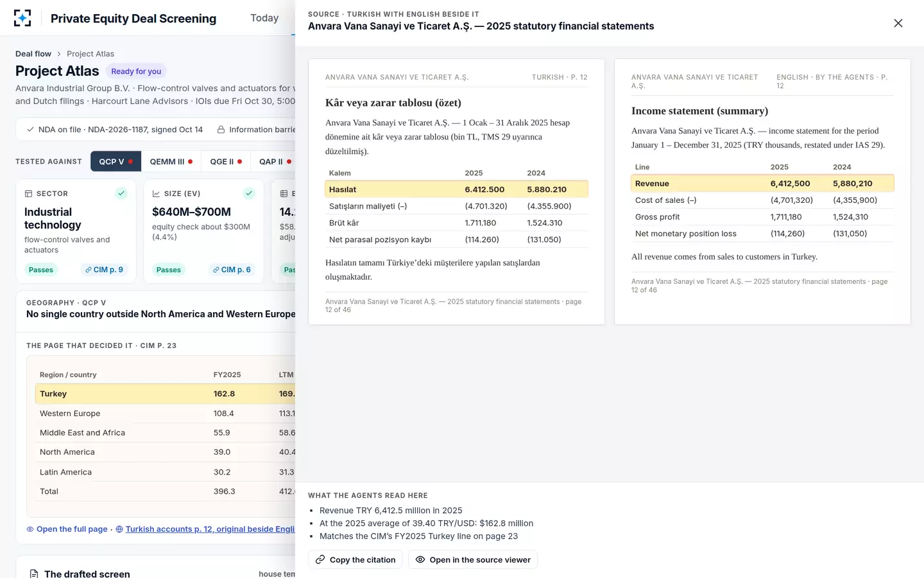Click the Hasılat row in the Turkish statement

457,189
